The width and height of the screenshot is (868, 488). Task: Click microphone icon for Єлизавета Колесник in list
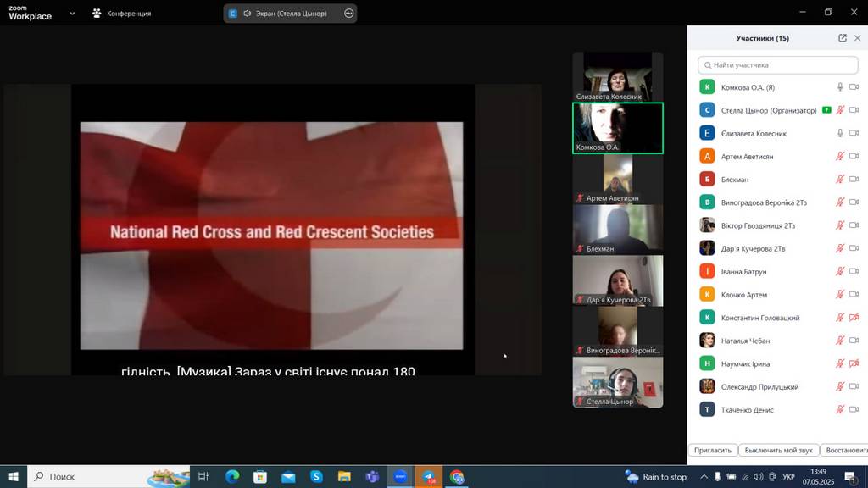(840, 133)
